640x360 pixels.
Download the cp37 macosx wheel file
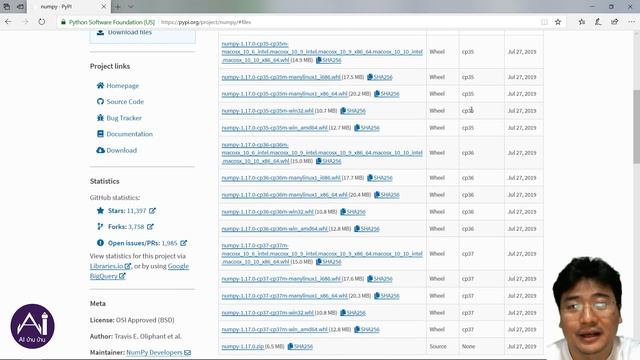click(x=322, y=253)
